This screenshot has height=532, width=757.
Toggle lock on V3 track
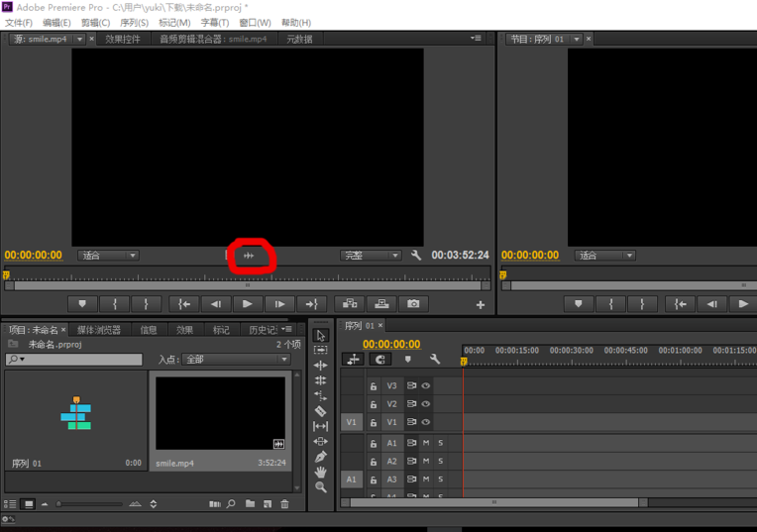point(374,386)
